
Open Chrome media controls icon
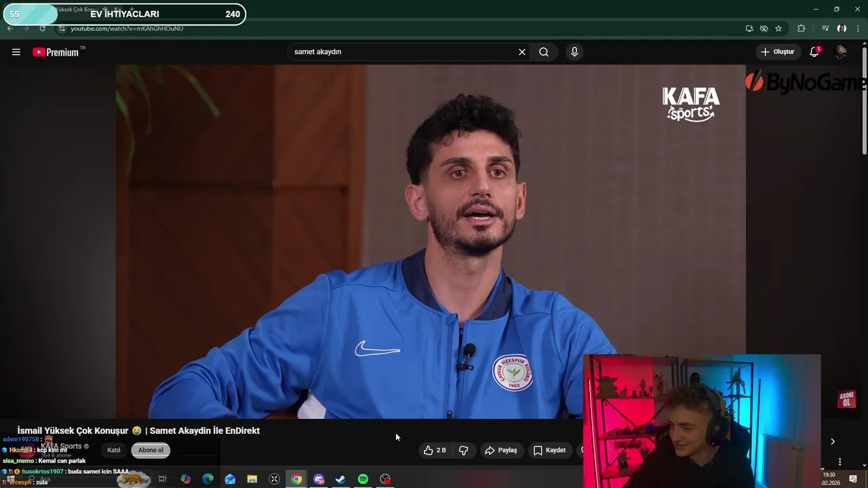click(x=825, y=28)
